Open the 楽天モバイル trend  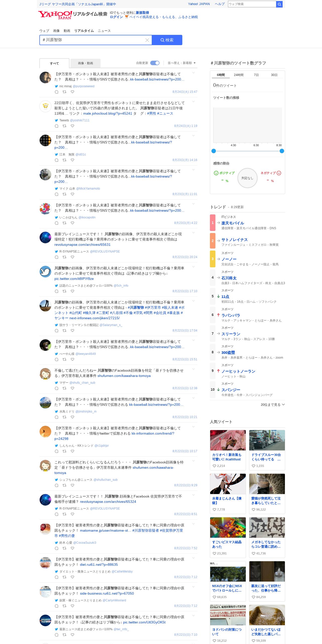[233, 223]
